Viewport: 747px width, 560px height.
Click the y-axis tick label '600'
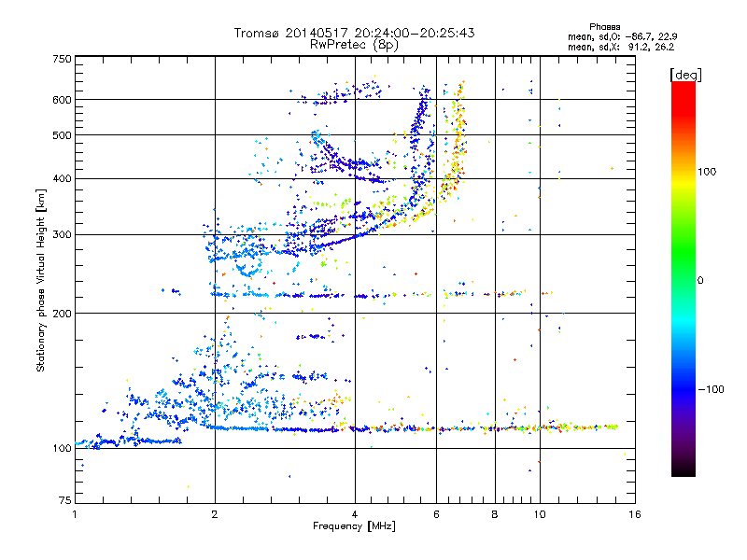coord(62,100)
